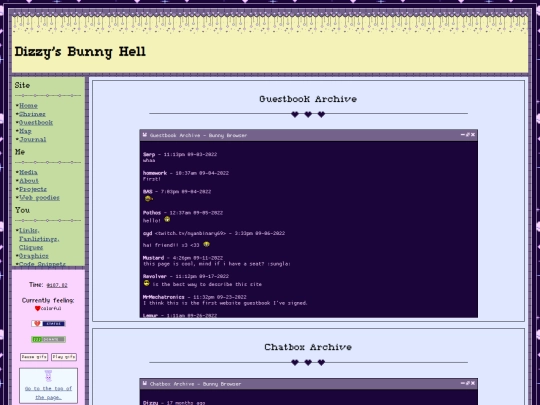Click the Chatbox Archive heading
This screenshot has width=540, height=405.
coord(308,347)
